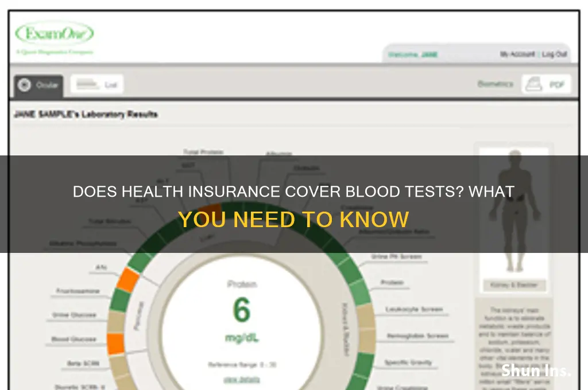Click the circular chart icon in Circular tab
Screen dimensions: 588x390
[25, 85]
